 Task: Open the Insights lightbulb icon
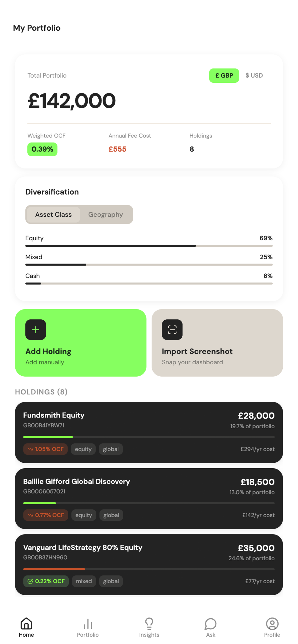click(149, 623)
